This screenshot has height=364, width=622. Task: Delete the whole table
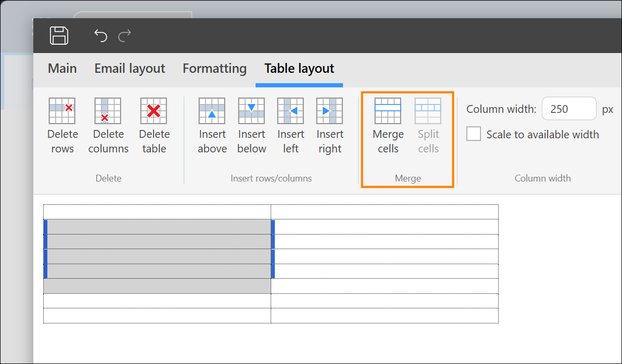(x=154, y=126)
